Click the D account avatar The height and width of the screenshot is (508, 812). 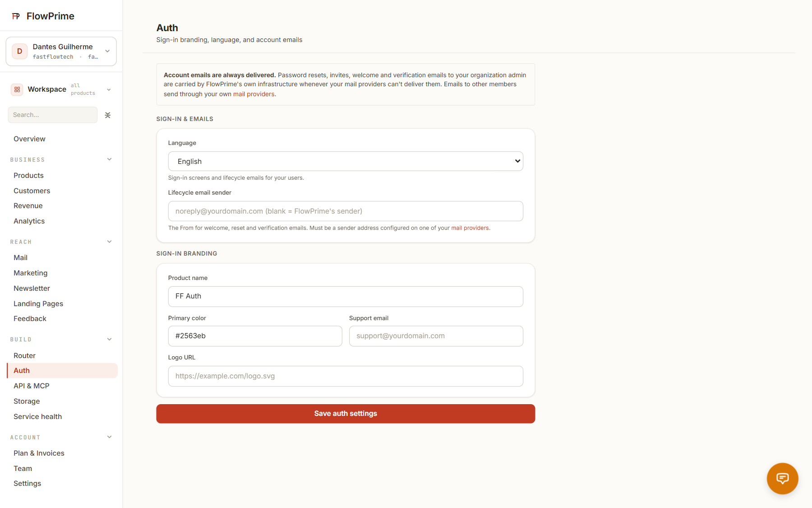pos(19,51)
